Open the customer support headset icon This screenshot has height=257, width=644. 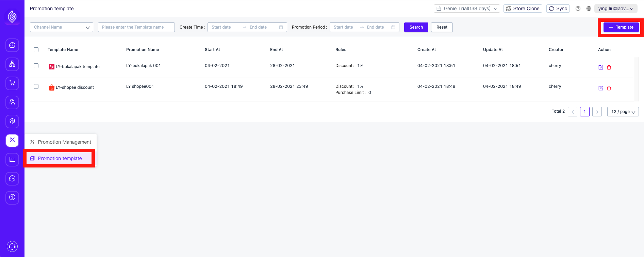tap(12, 246)
